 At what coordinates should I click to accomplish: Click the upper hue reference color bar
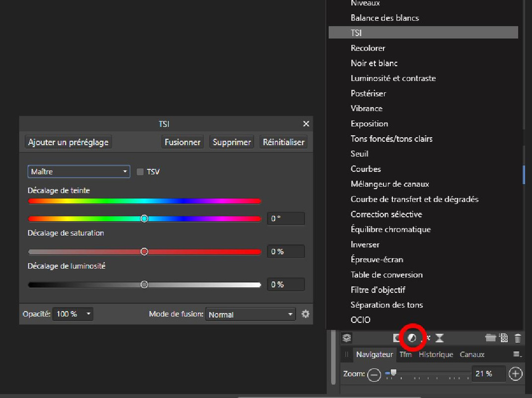point(144,201)
